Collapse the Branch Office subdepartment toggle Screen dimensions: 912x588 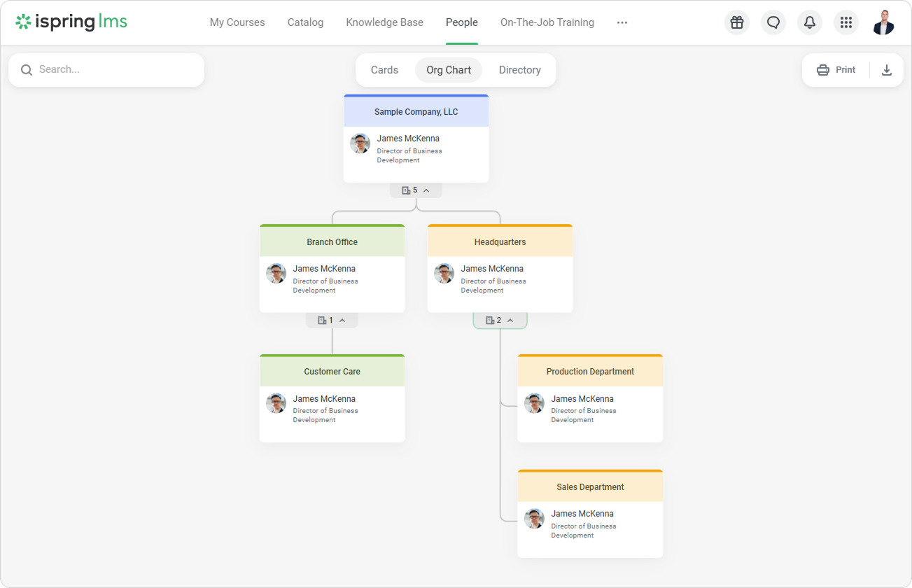tap(332, 321)
